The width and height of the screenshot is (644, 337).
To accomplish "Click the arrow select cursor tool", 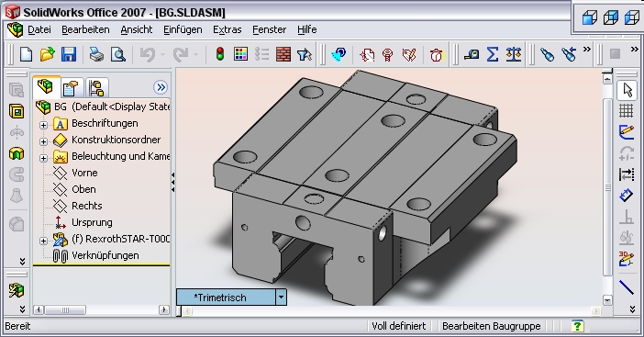I will 627,90.
